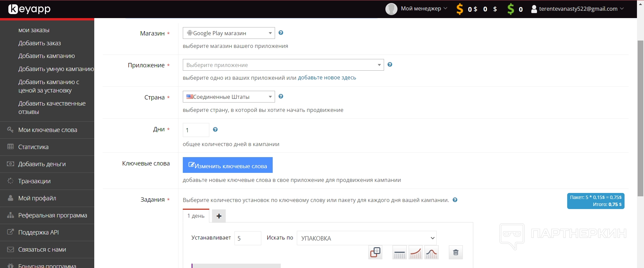Add another day with the plus tab
Viewport: 644px width, 268px height.
[x=219, y=216]
